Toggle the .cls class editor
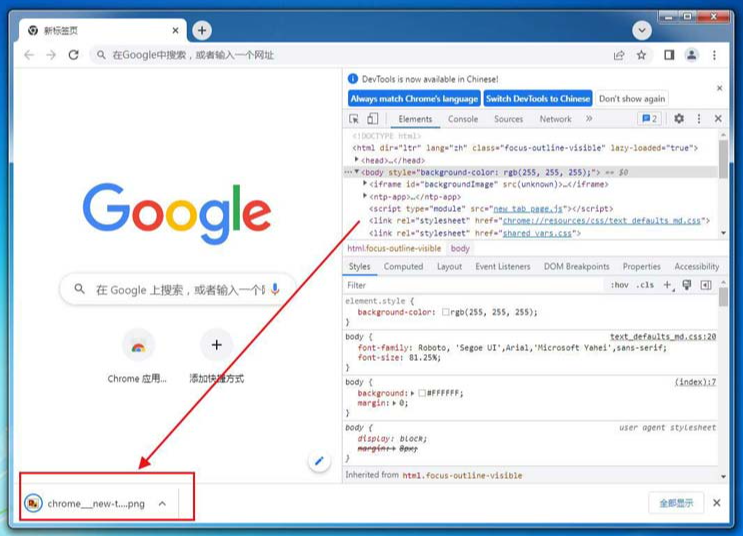 click(x=645, y=285)
